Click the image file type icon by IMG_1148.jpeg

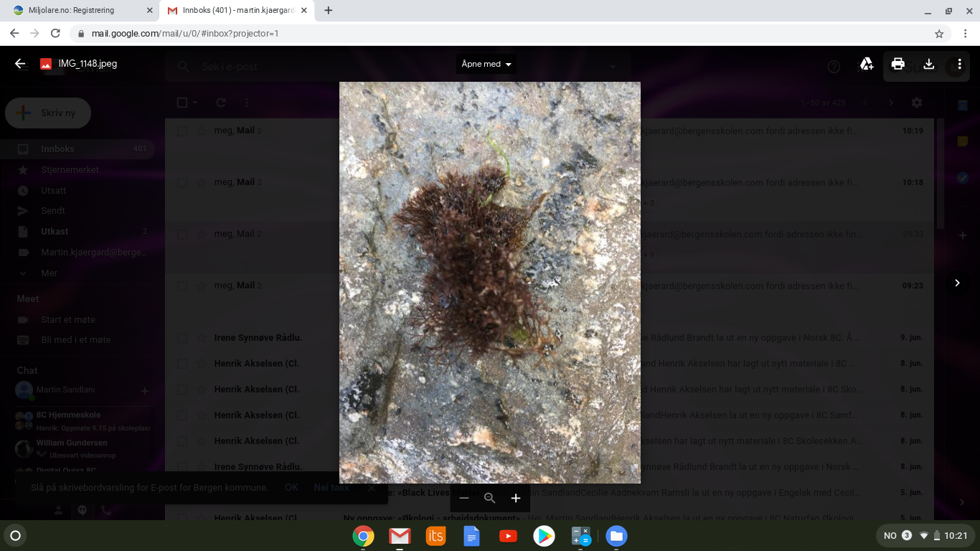(x=46, y=64)
